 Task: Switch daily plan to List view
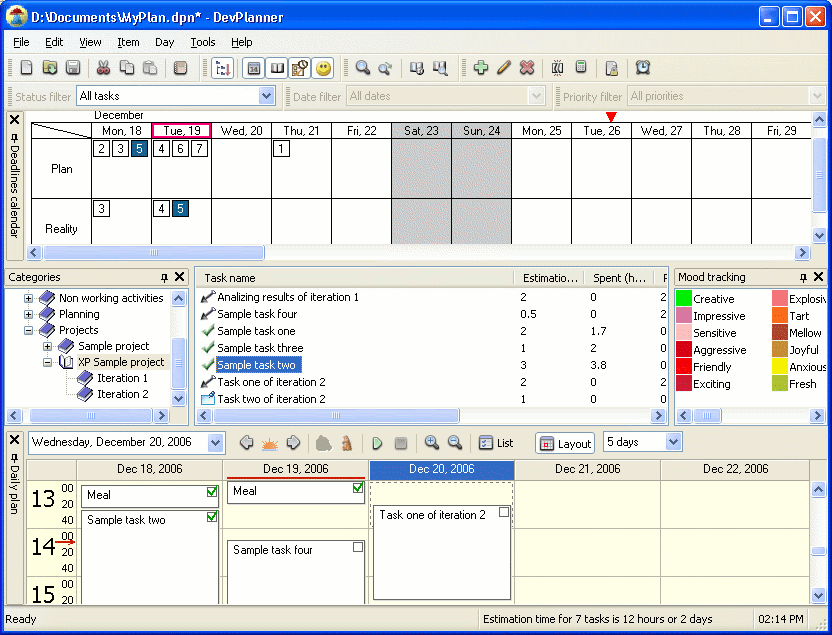(x=496, y=443)
